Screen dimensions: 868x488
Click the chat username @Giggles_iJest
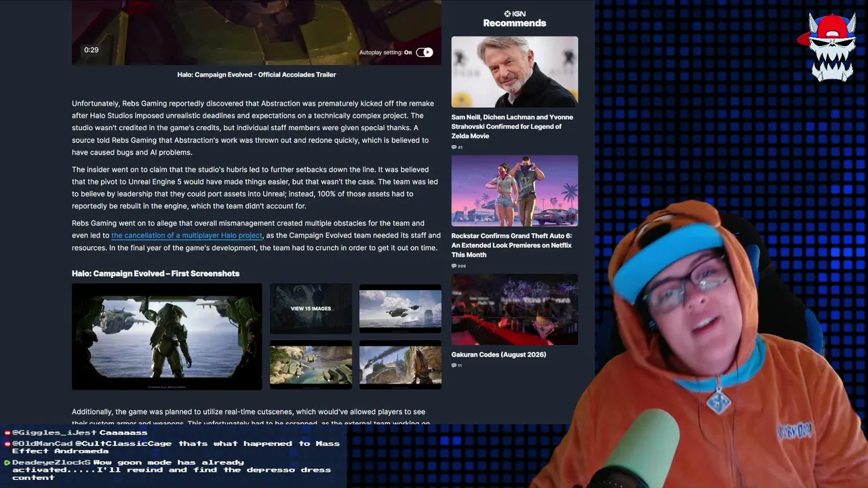[x=54, y=432]
